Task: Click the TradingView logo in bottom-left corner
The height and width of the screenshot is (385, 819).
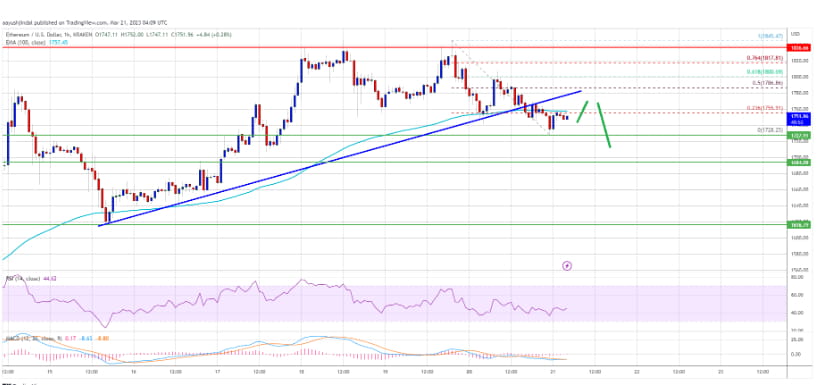Action: point(7,383)
